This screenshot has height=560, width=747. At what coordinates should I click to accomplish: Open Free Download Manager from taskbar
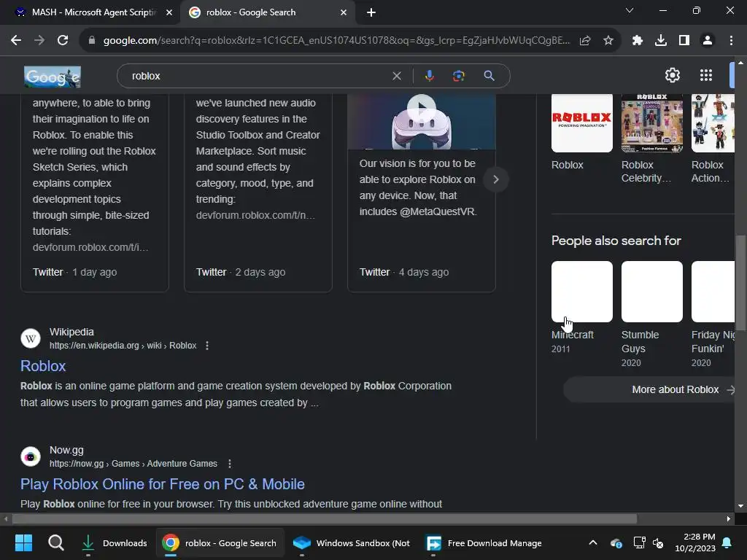pos(484,542)
